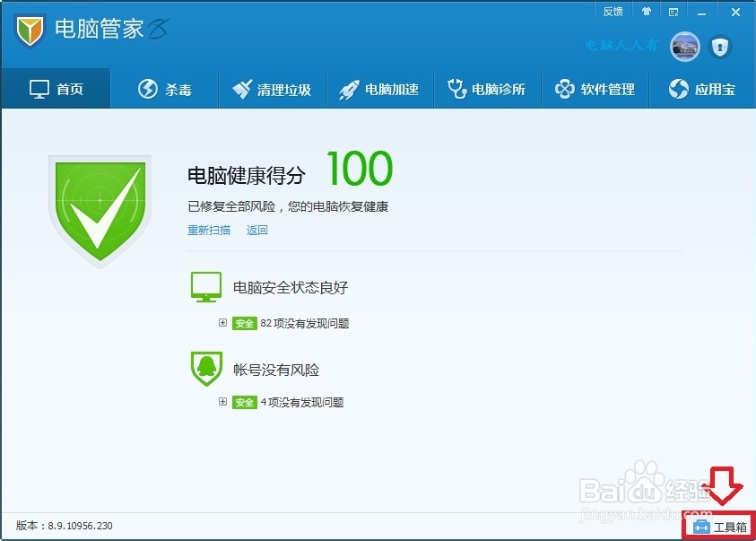Click the 电脑管家 shield logo
The width and height of the screenshot is (756, 541).
(x=30, y=31)
